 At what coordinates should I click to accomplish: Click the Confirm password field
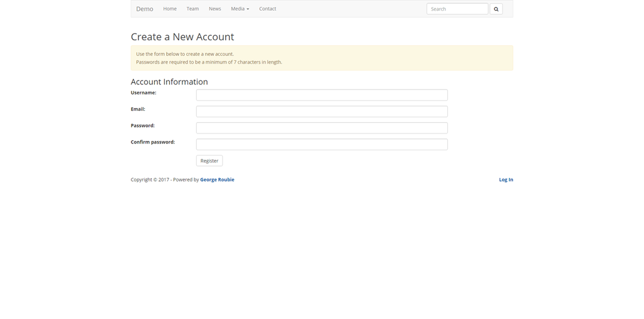click(321, 144)
